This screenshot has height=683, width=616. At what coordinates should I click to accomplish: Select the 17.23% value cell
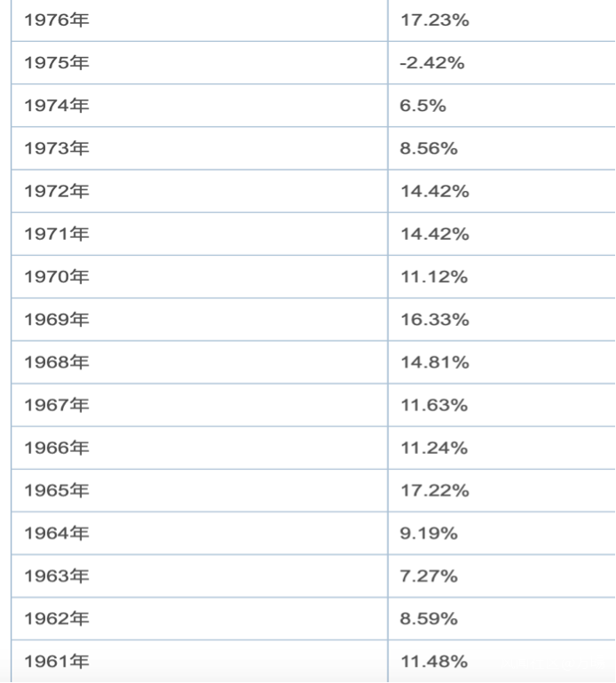coord(434,20)
